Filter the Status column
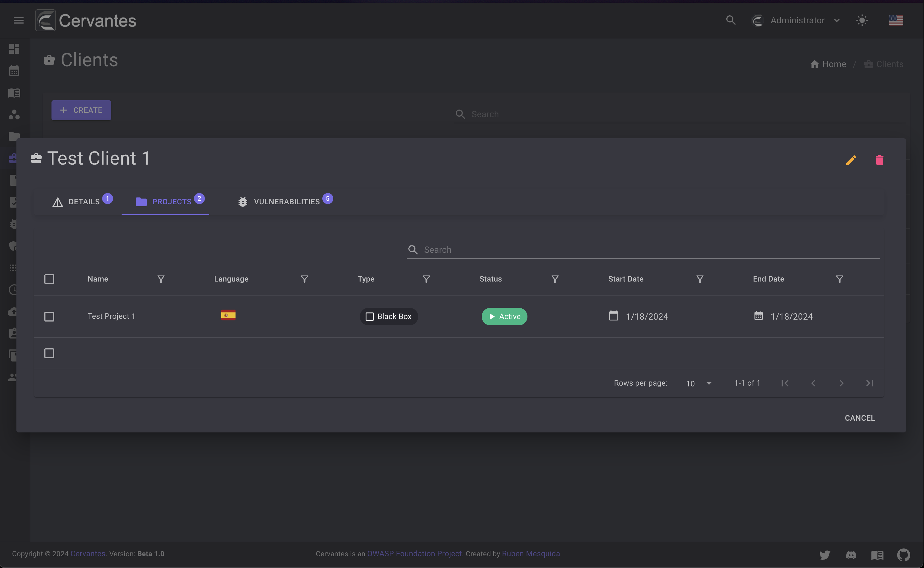The image size is (924, 568). click(555, 279)
